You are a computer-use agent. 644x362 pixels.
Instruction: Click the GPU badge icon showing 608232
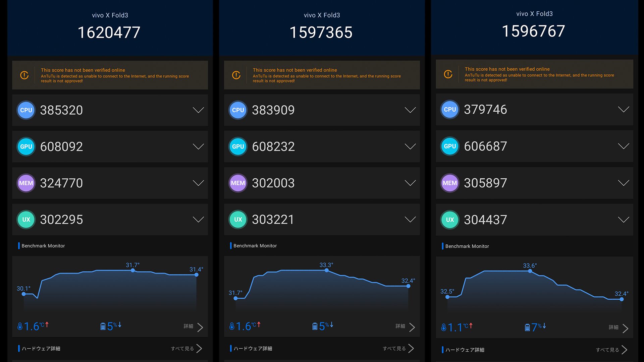point(238,146)
